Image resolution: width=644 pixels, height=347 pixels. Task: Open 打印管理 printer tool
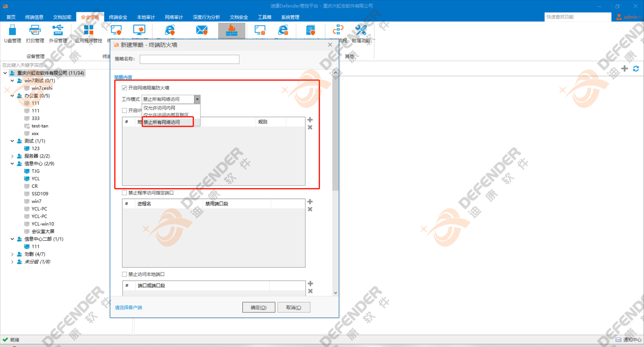[x=35, y=34]
